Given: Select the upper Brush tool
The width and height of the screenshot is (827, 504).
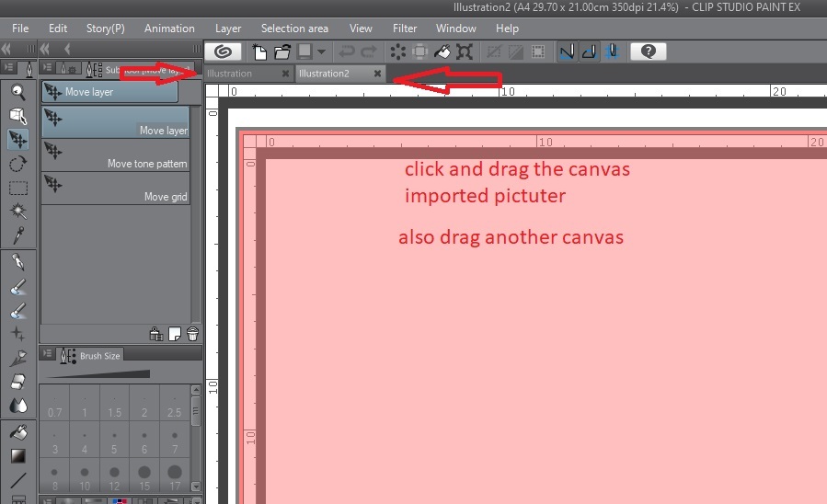Looking at the screenshot, I should (x=17, y=287).
